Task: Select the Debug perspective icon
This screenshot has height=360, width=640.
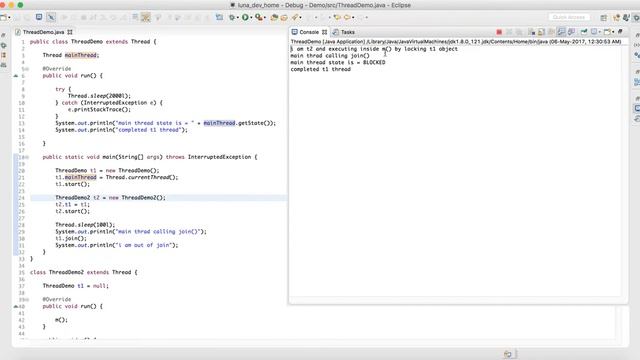Action: coord(636,18)
